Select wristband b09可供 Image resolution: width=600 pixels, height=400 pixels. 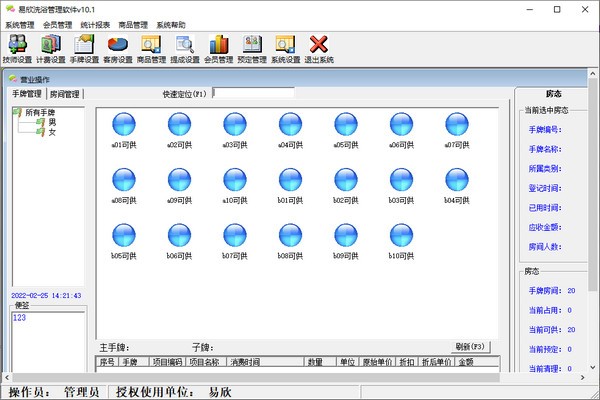(x=346, y=241)
